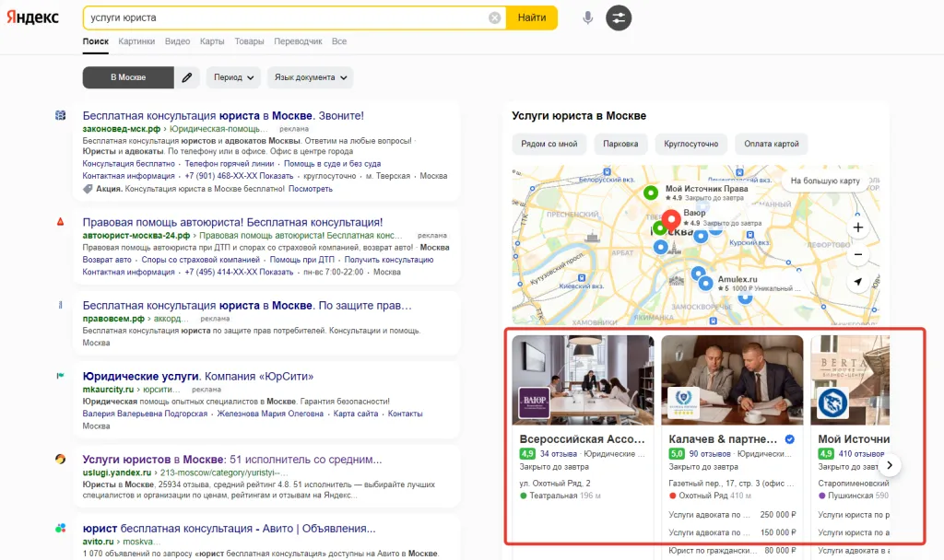This screenshot has height=560, width=944.
Task: Click the Найти search button
Action: (532, 18)
